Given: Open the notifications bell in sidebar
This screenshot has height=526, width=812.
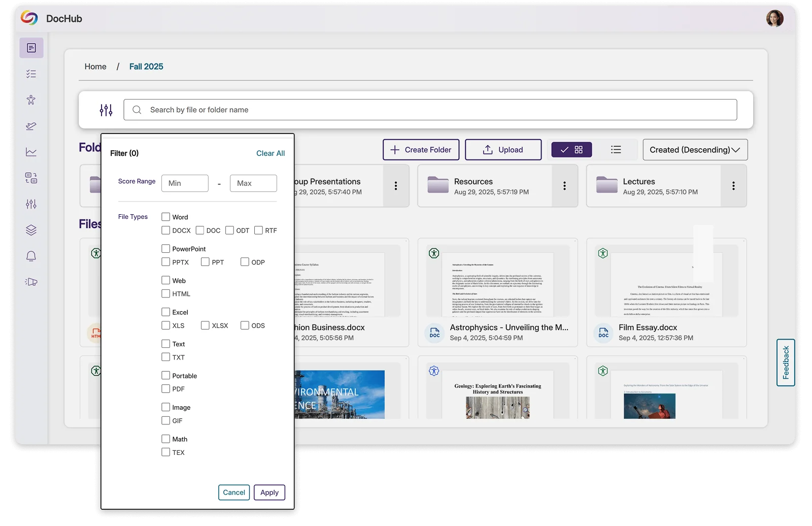Looking at the screenshot, I should pos(31,256).
